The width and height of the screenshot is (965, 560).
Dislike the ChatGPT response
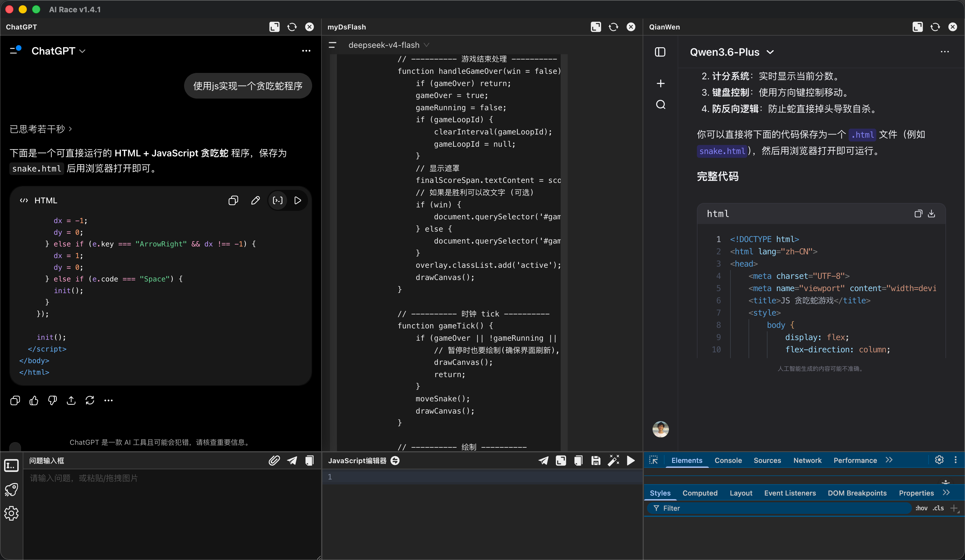point(53,400)
